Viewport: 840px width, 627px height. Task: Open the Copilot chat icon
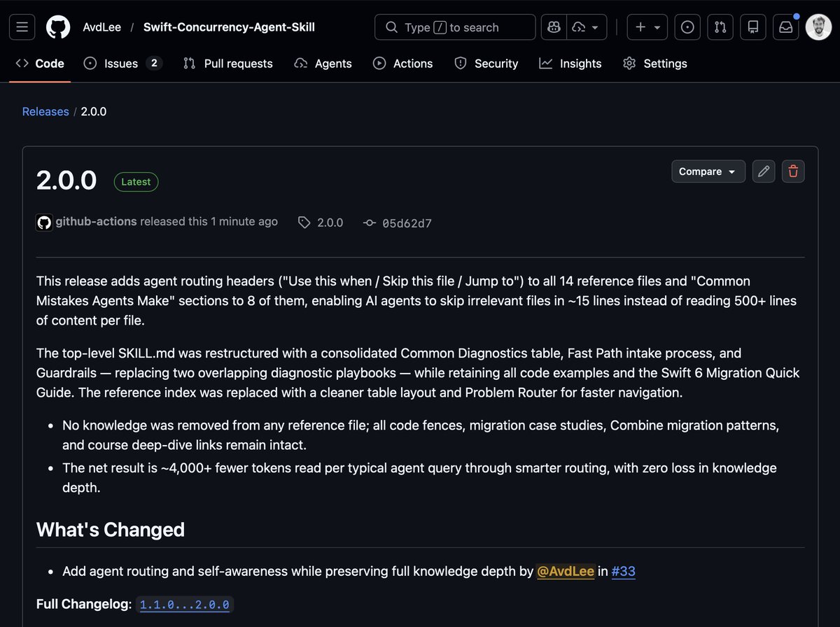point(554,27)
